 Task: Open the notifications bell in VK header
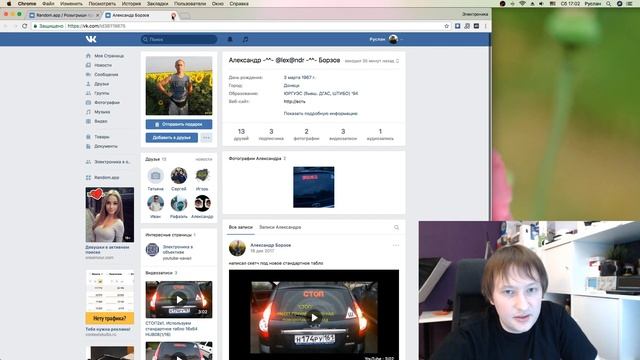click(x=230, y=39)
